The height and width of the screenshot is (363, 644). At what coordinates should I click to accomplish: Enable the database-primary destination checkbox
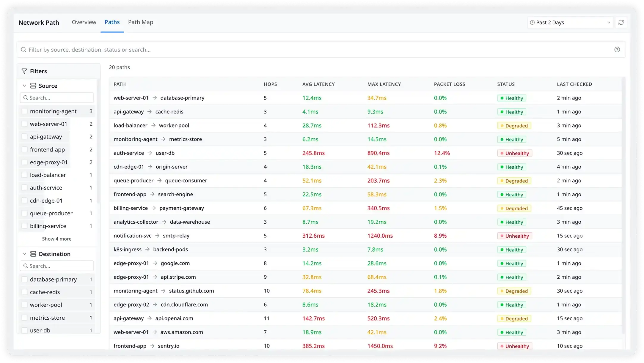click(24, 279)
